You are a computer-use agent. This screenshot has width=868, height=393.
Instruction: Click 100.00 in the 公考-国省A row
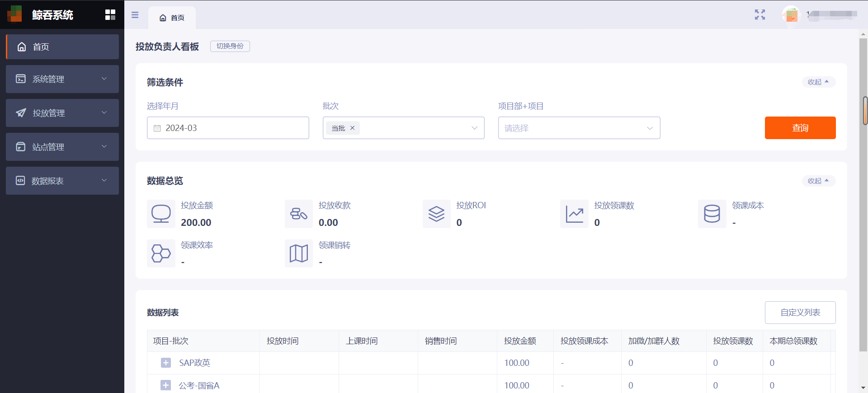pyautogui.click(x=517, y=385)
